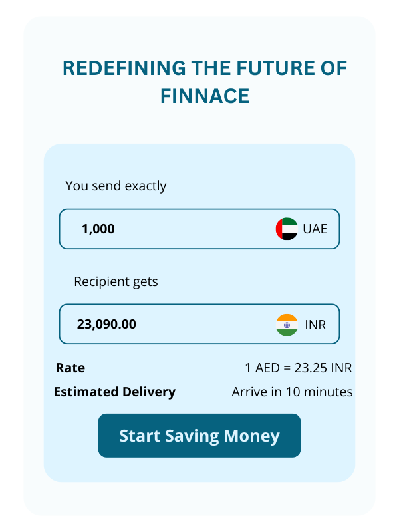399x532 pixels.
Task: Click the UAE flag icon
Action: [x=287, y=229]
